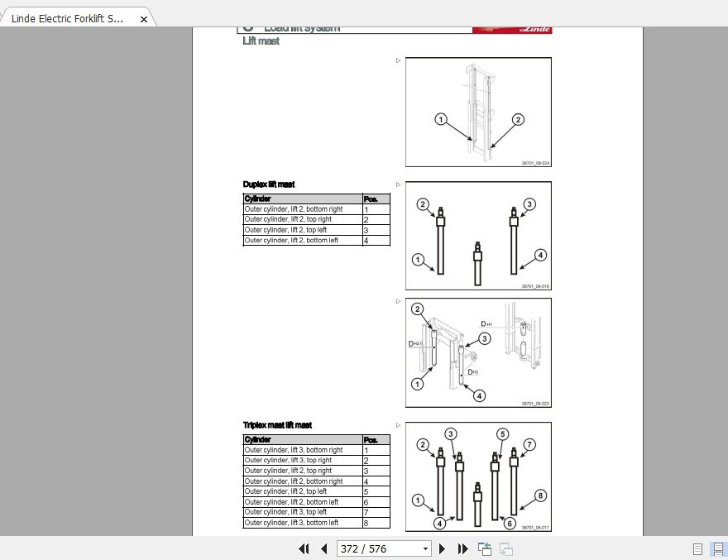The height and width of the screenshot is (560, 728).
Task: Click the Duplex lift mast diagram
Action: coord(478,235)
